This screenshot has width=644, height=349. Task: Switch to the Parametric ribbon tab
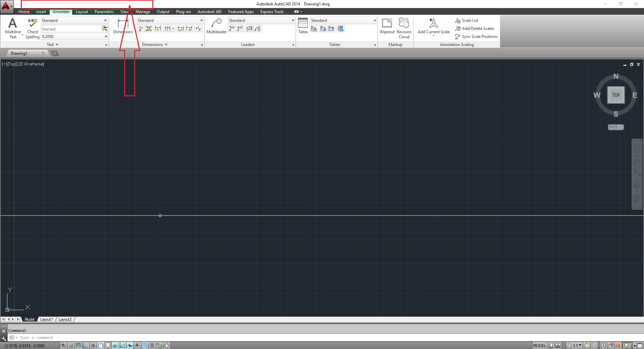click(x=104, y=12)
